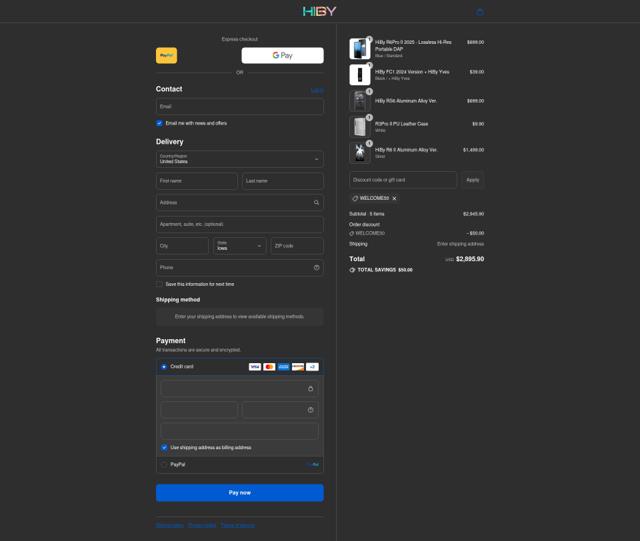Focus the Address field
Screen dimensions: 640x541
(240, 203)
